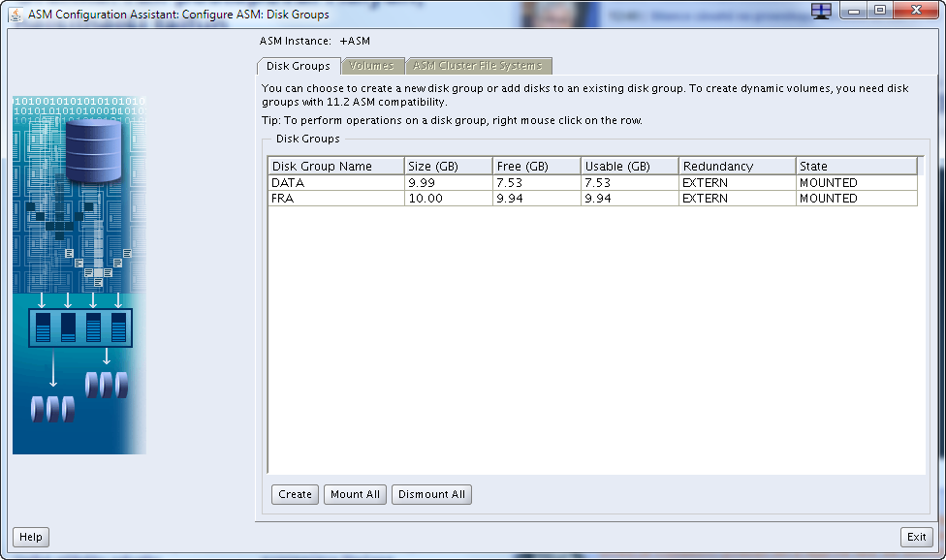
Task: Click the DATA row Usable value 7.53
Action: tap(630, 183)
